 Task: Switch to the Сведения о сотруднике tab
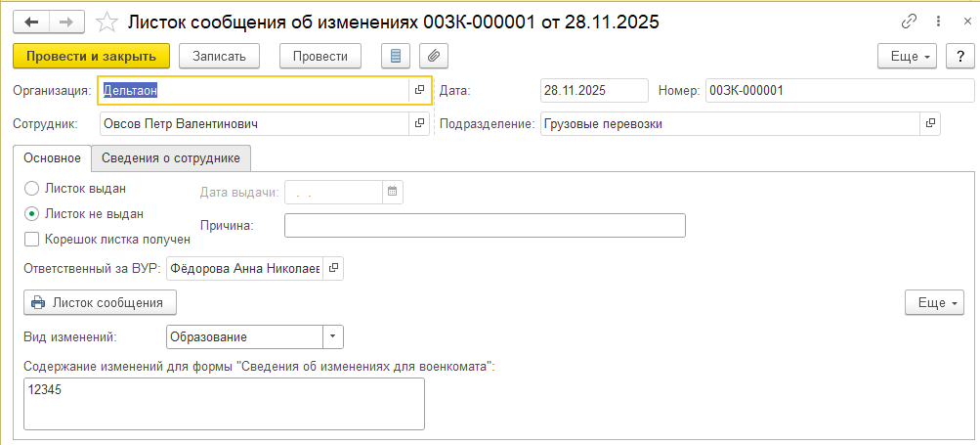point(172,157)
